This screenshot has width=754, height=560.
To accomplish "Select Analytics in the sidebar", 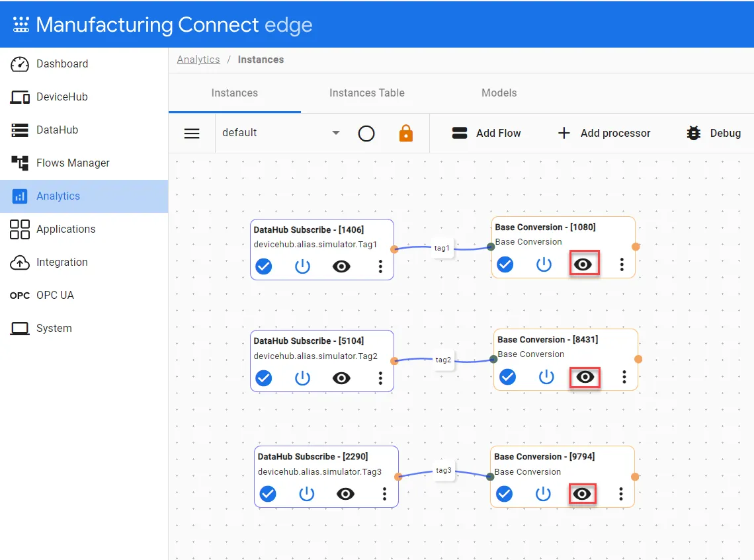I will [x=84, y=196].
